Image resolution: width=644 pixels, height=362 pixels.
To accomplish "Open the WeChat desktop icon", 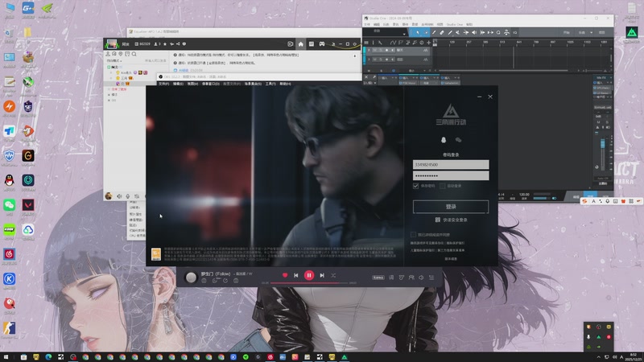I will tap(9, 205).
